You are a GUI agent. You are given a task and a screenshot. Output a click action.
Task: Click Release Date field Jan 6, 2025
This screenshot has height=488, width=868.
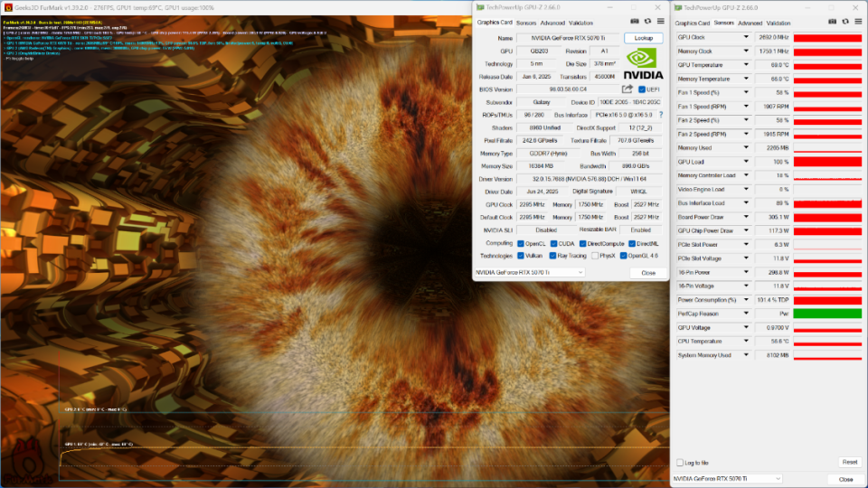[535, 76]
